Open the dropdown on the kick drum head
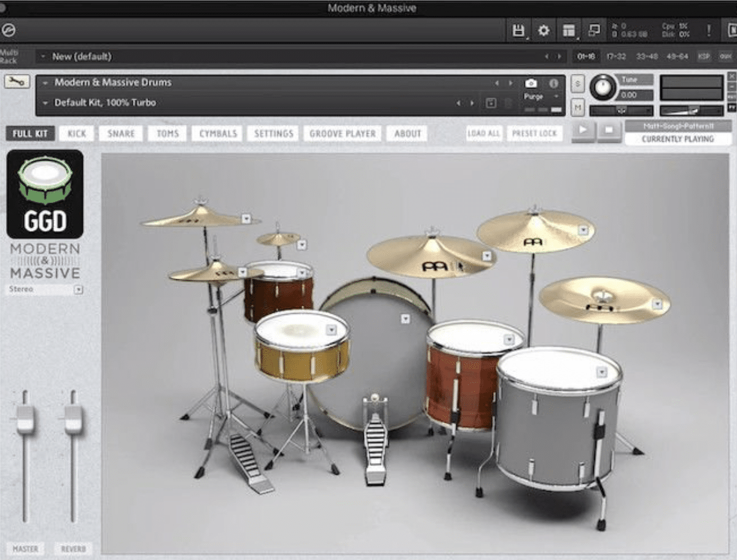Image resolution: width=737 pixels, height=560 pixels. tap(405, 319)
